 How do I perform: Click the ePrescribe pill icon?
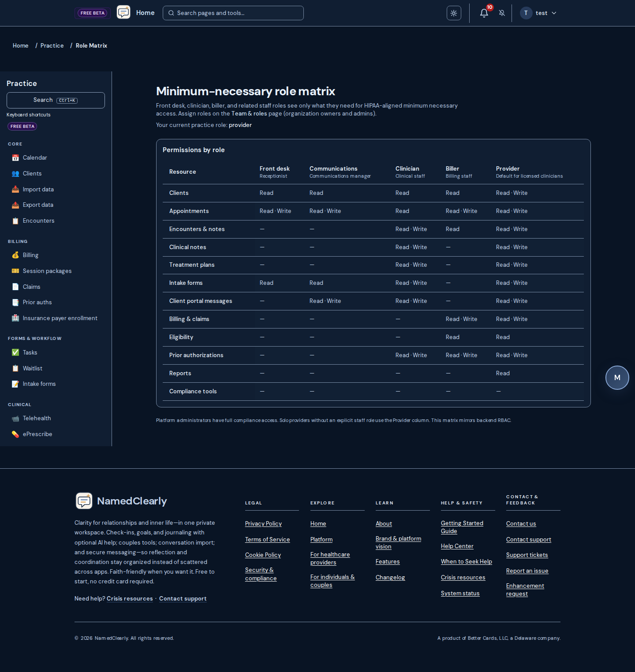15,434
